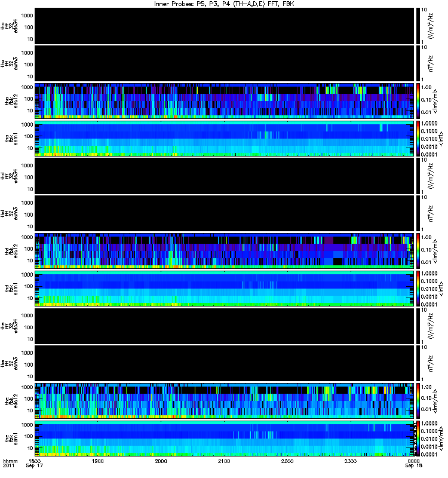Select the 2000 time axis label
Image resolution: width=448 pixels, height=478 pixels.
coord(161,461)
